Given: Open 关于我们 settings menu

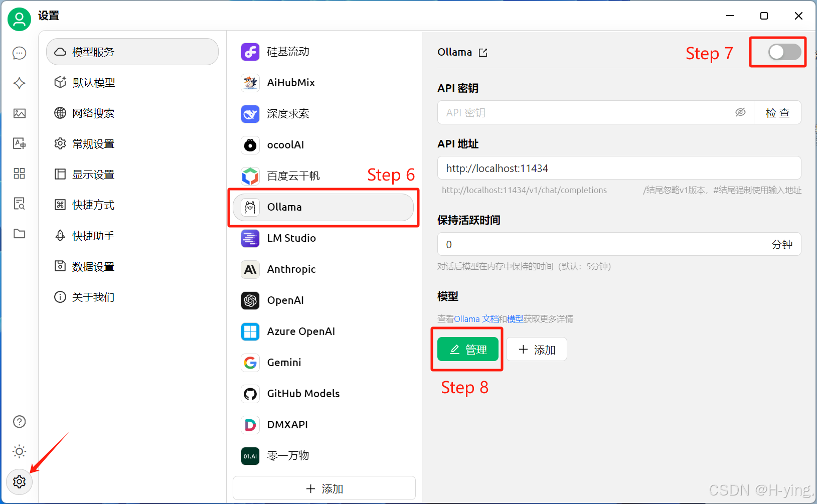Looking at the screenshot, I should (x=132, y=297).
